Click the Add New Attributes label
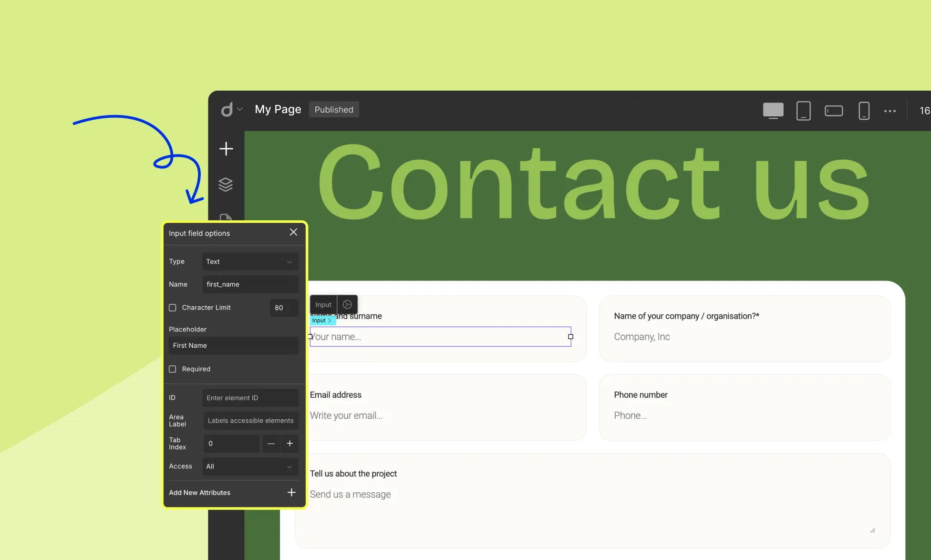The height and width of the screenshot is (560, 931). tap(199, 493)
